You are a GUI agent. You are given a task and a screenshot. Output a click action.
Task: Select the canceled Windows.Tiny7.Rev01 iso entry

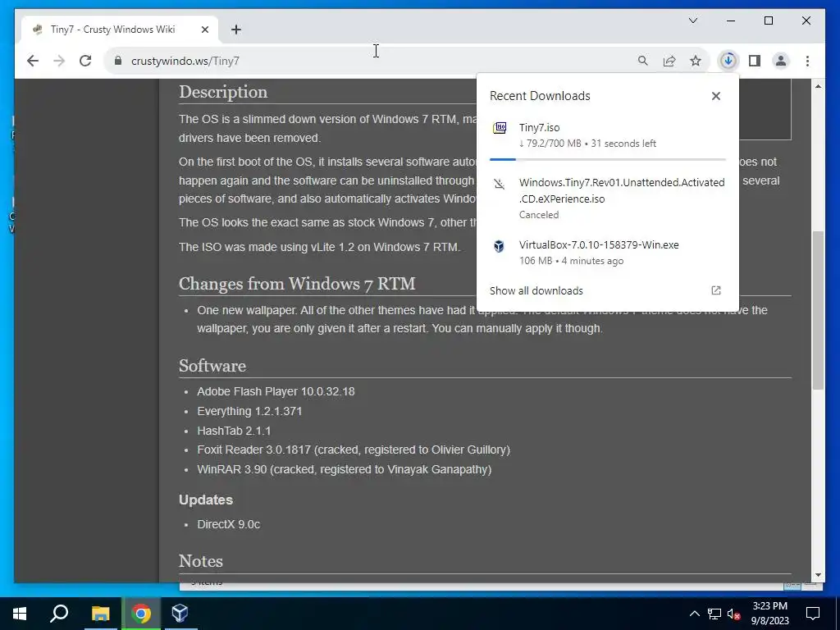coord(608,199)
